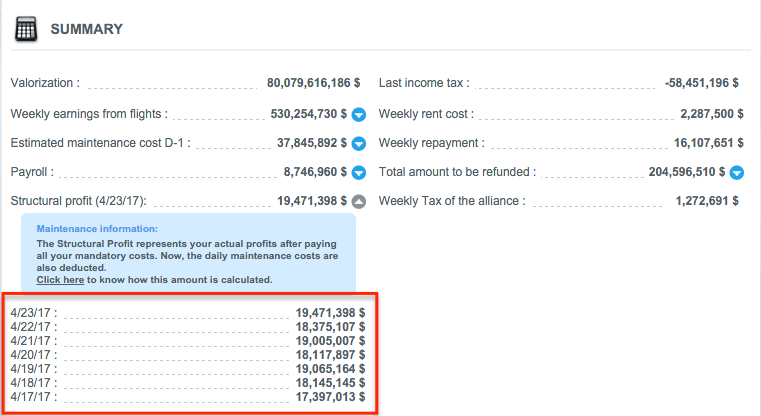
Task: Select the 4/23/17 profit row
Action: click(x=188, y=313)
